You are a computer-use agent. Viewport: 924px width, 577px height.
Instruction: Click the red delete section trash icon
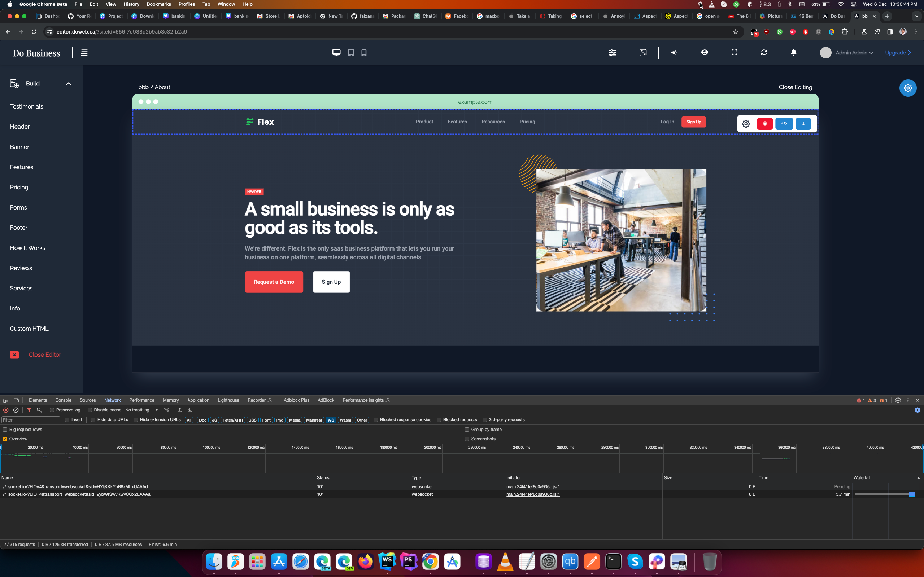(x=765, y=124)
